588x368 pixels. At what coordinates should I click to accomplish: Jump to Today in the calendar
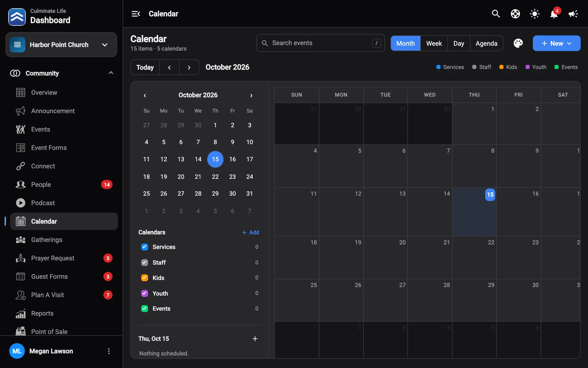(145, 67)
